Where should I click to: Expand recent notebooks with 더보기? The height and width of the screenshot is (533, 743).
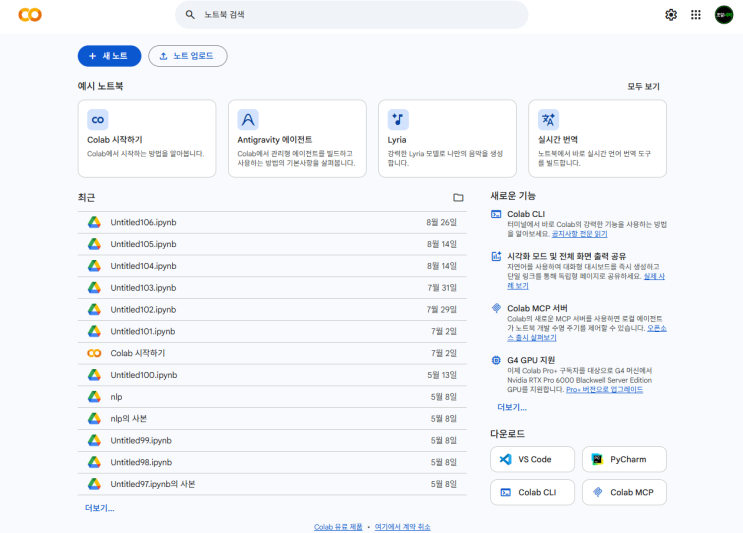pos(100,508)
